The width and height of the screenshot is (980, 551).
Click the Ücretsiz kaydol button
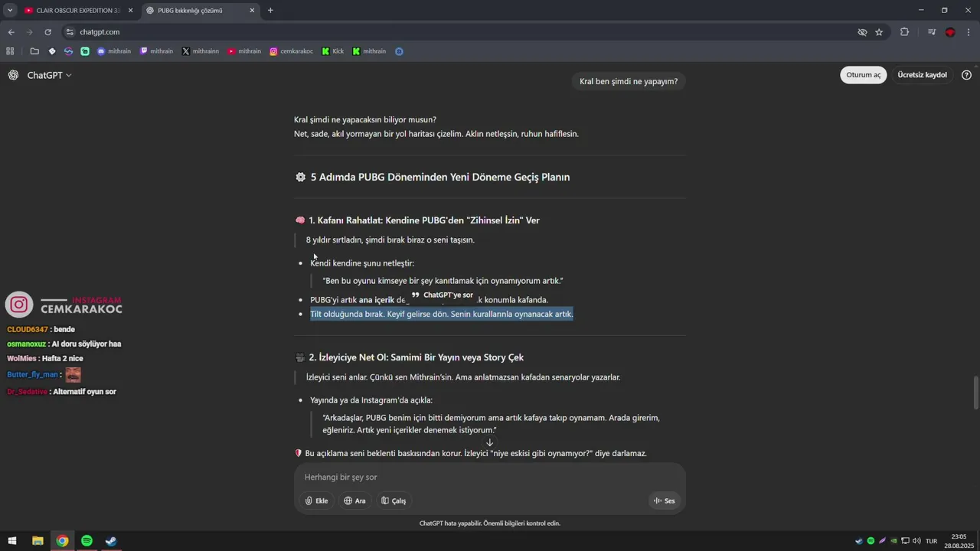tap(922, 75)
